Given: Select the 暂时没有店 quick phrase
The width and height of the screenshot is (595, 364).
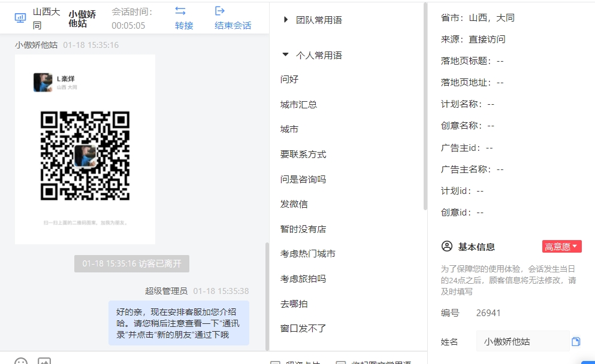Looking at the screenshot, I should click(x=303, y=229).
